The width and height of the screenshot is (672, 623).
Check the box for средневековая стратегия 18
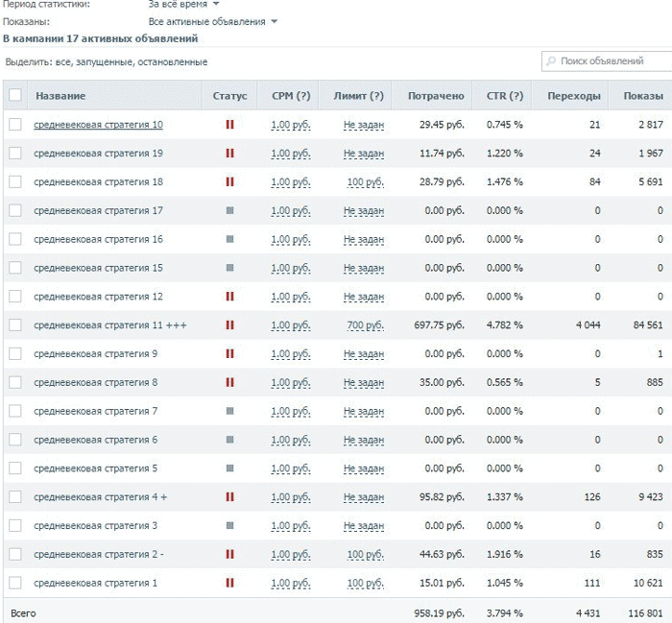coord(15,181)
